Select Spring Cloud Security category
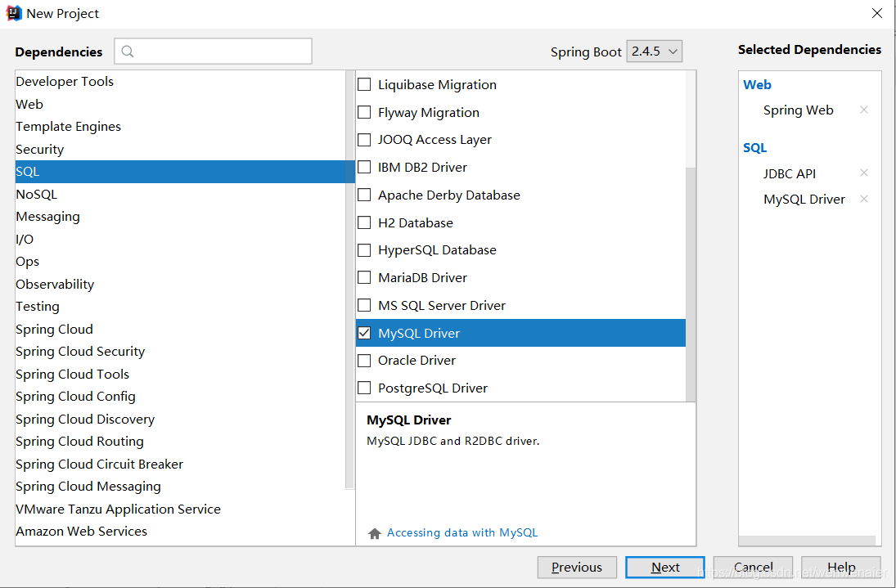The image size is (896, 588). (x=180, y=351)
